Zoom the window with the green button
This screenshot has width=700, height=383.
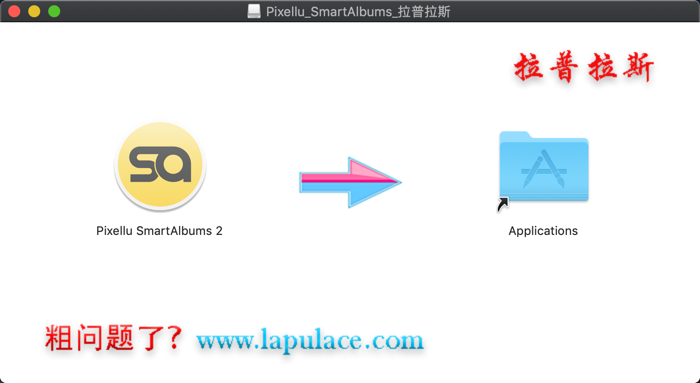[x=54, y=11]
